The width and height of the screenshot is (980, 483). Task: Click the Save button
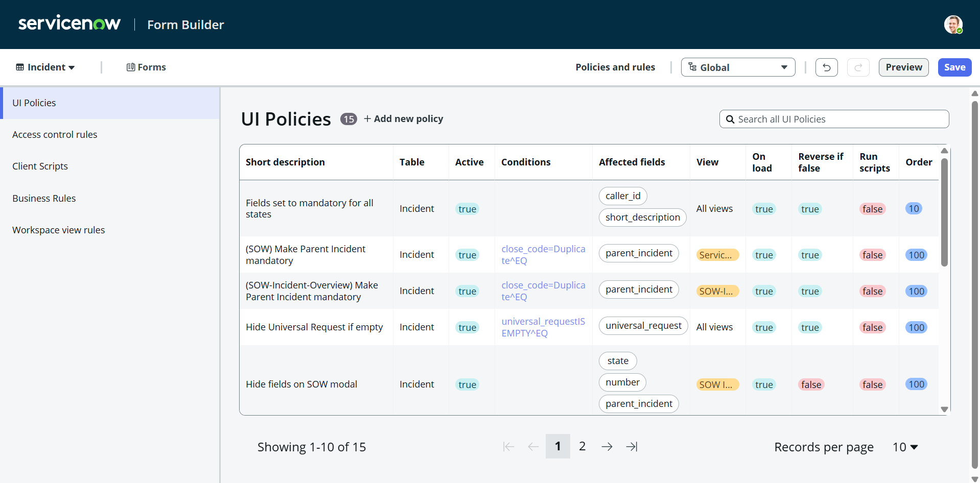pos(954,67)
